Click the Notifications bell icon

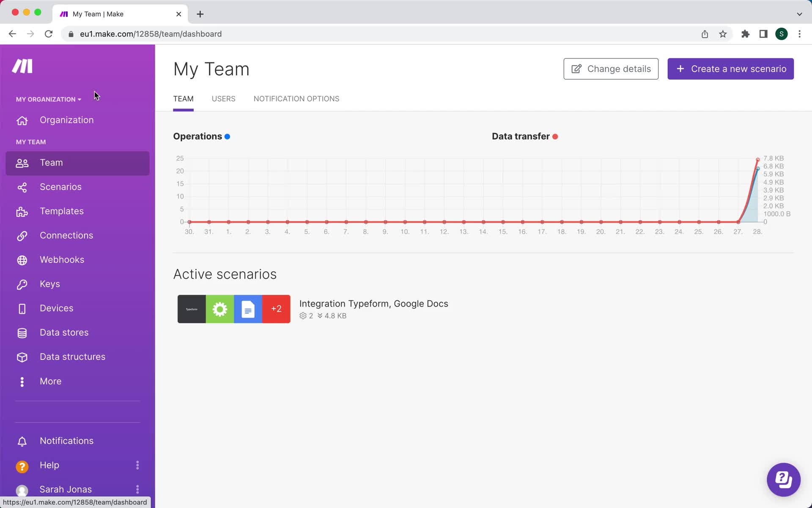pyautogui.click(x=22, y=441)
